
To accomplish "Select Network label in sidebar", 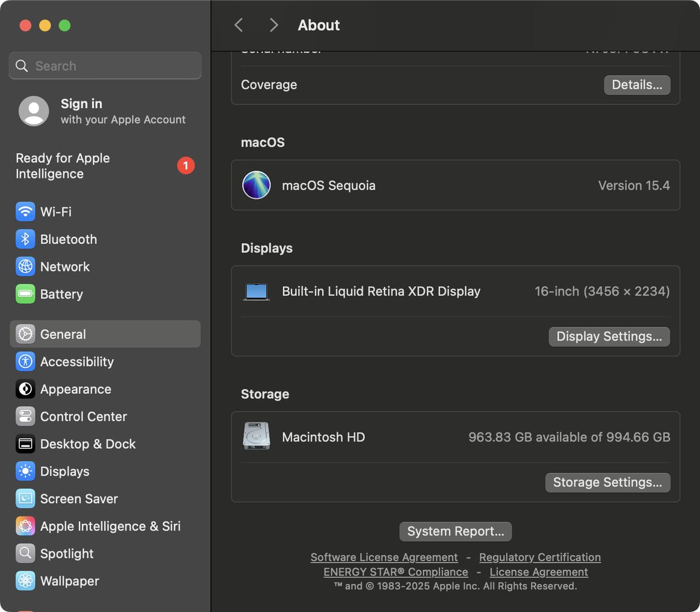I will [65, 266].
